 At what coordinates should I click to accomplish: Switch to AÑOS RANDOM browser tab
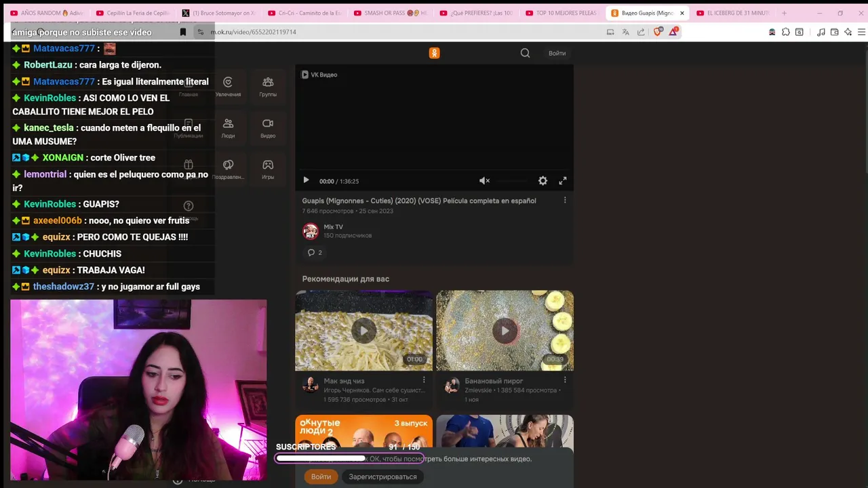tap(47, 13)
